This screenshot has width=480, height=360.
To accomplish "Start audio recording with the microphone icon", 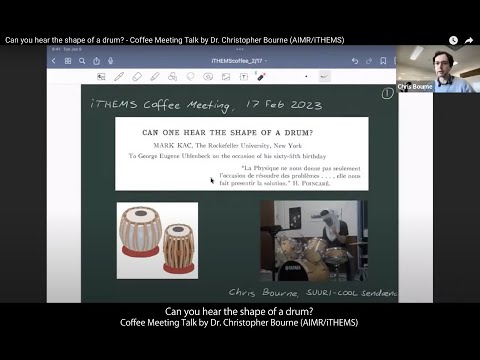I will (111, 61).
